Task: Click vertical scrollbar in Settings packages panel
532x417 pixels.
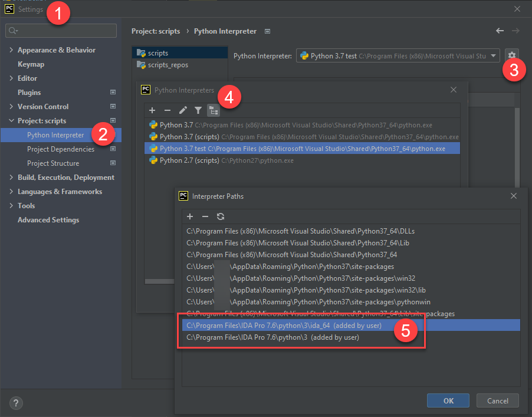Action: point(517,147)
